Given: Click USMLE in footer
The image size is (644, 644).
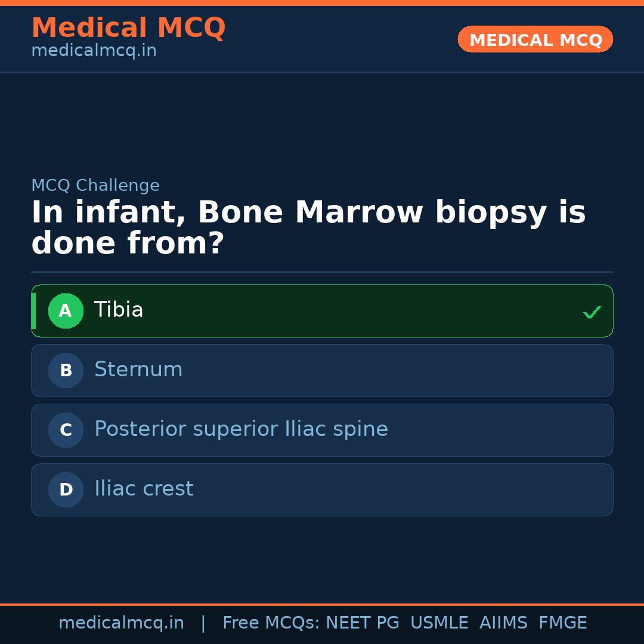Looking at the screenshot, I should tap(439, 623).
